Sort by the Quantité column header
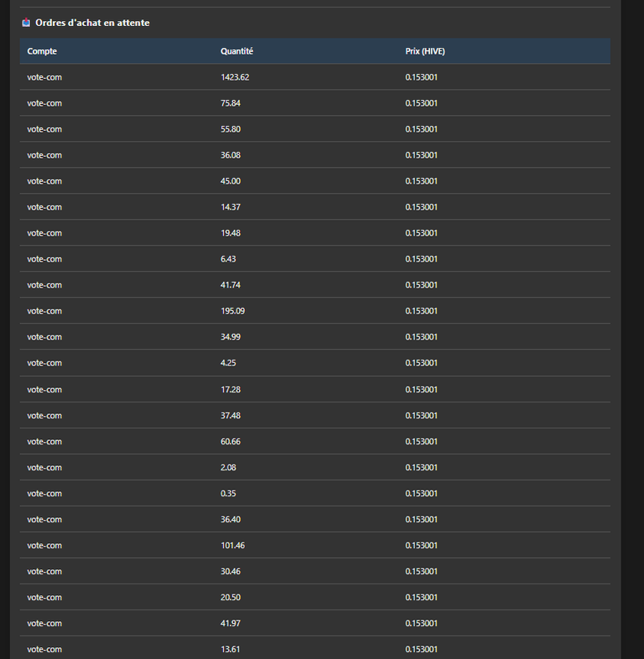 tap(236, 51)
